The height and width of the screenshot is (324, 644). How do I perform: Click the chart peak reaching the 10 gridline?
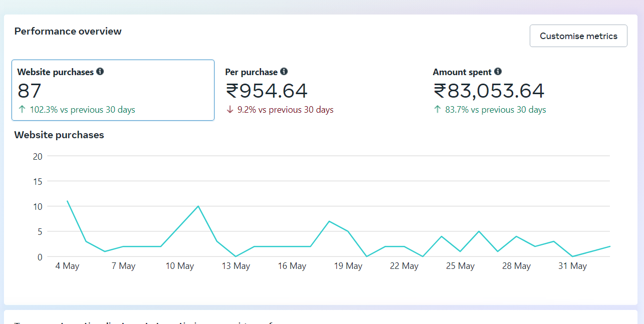[198, 206]
